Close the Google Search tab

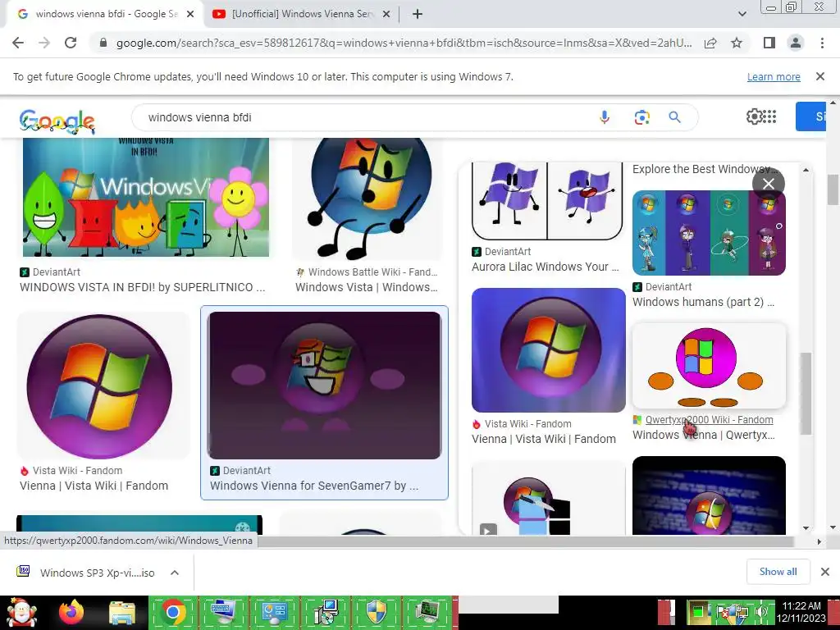190,14
